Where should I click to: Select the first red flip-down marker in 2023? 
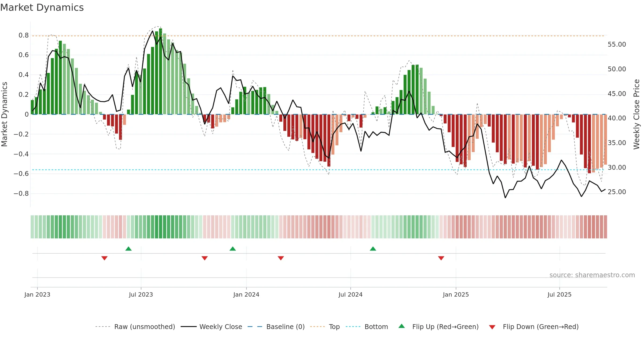tap(104, 258)
